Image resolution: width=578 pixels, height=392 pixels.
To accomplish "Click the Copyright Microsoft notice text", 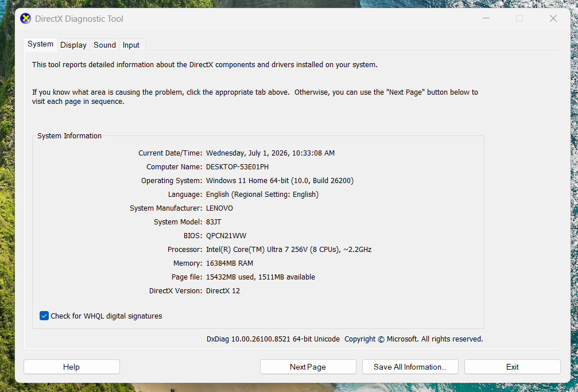I will [414, 339].
